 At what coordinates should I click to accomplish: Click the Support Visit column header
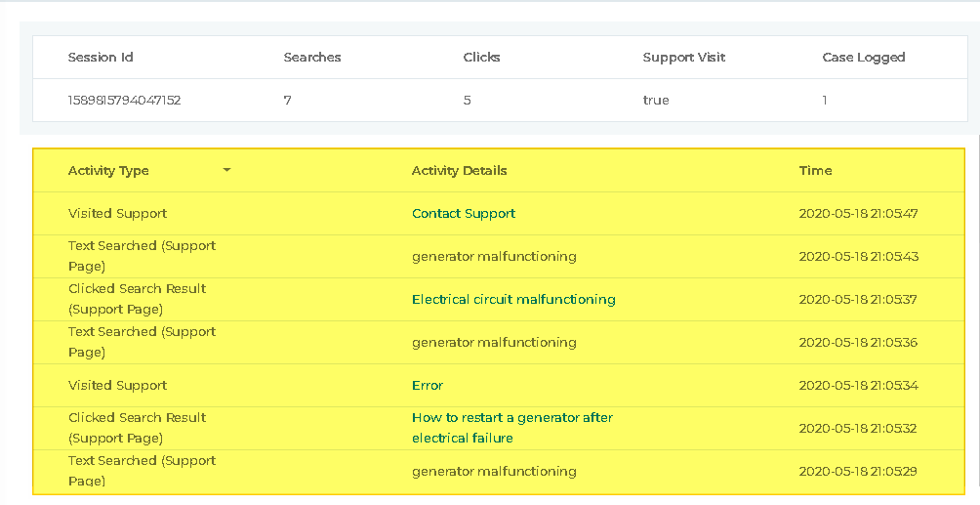click(684, 57)
